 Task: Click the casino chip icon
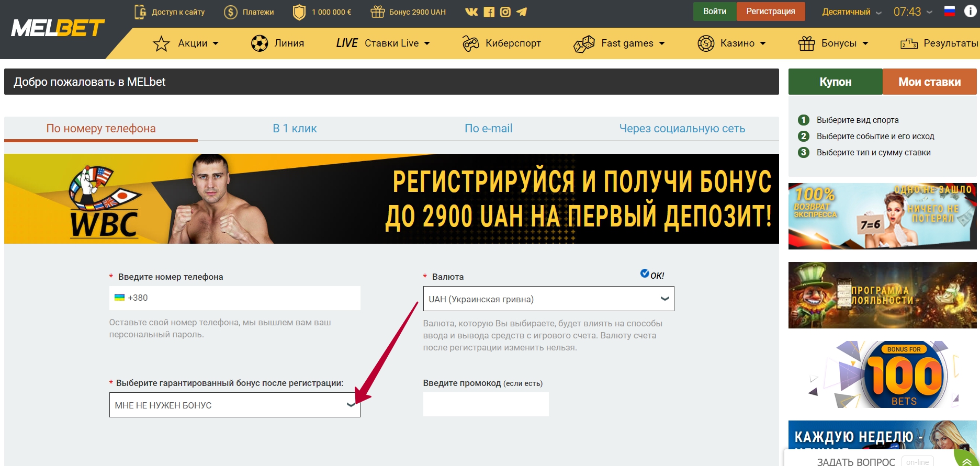[x=706, y=43]
